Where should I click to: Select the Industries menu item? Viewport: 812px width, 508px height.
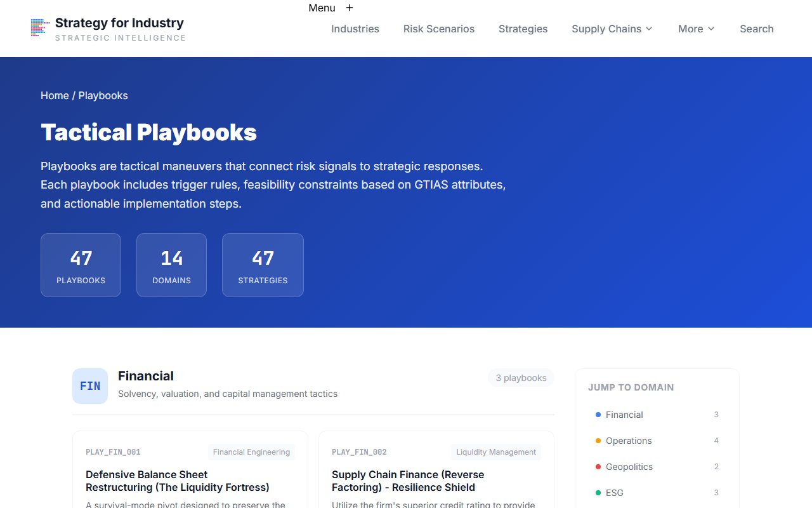pos(355,29)
